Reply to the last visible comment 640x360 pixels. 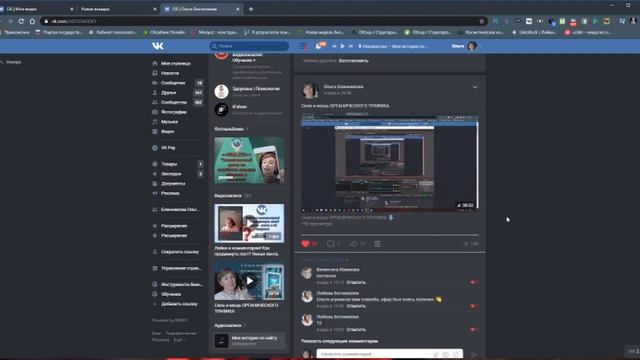tap(356, 330)
